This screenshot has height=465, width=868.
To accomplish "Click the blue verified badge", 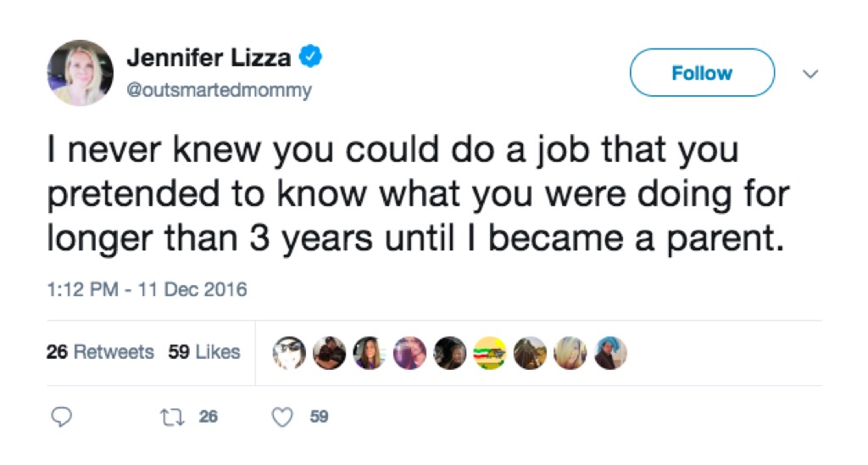I will [x=311, y=58].
